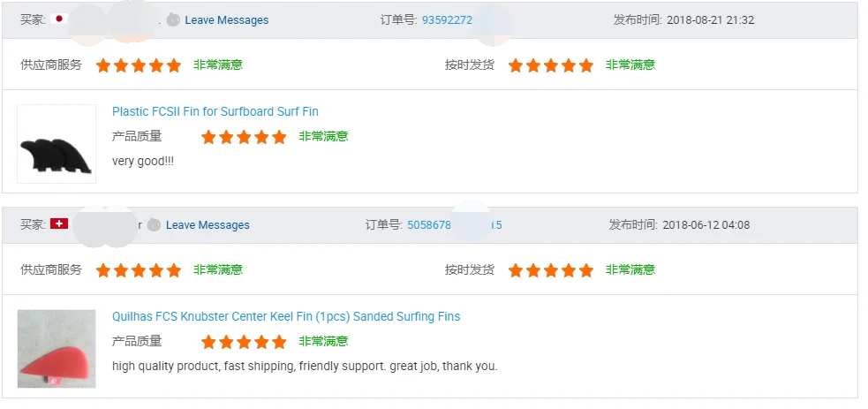Click third star of 按时发货 in second review
Screen dimensions: 868x409
[x=551, y=270]
